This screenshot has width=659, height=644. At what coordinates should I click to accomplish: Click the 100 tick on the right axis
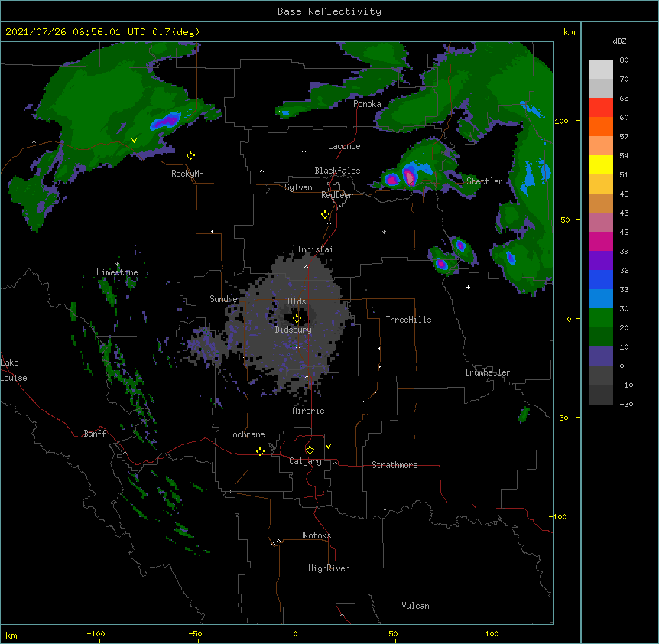[561, 121]
